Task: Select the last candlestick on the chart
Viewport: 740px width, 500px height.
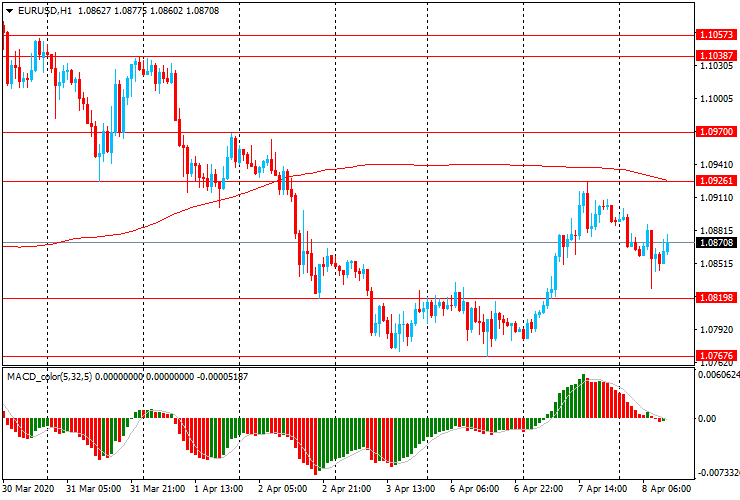Action: click(x=667, y=244)
